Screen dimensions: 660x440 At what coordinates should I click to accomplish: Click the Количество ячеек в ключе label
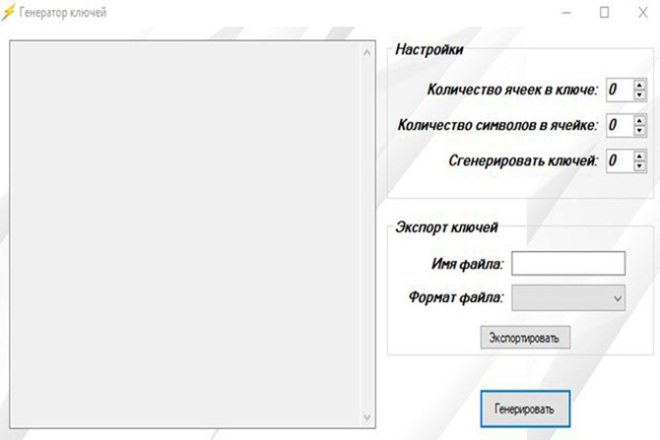tap(512, 90)
